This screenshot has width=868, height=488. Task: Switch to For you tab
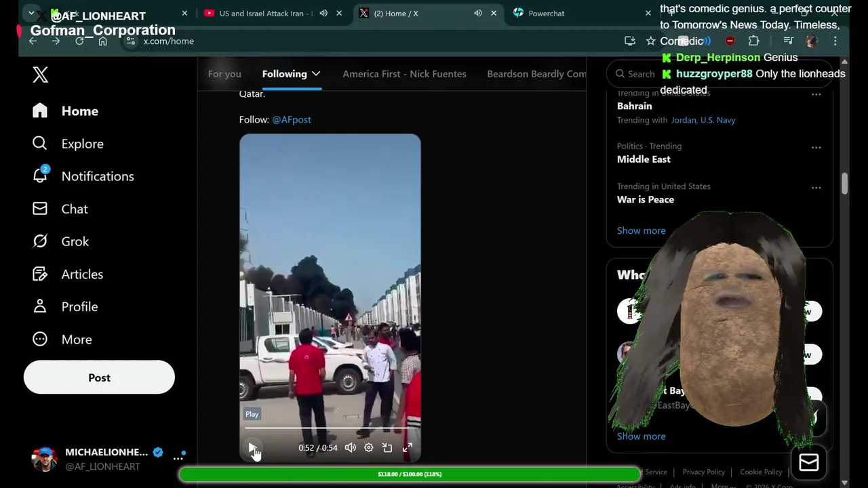tap(224, 74)
